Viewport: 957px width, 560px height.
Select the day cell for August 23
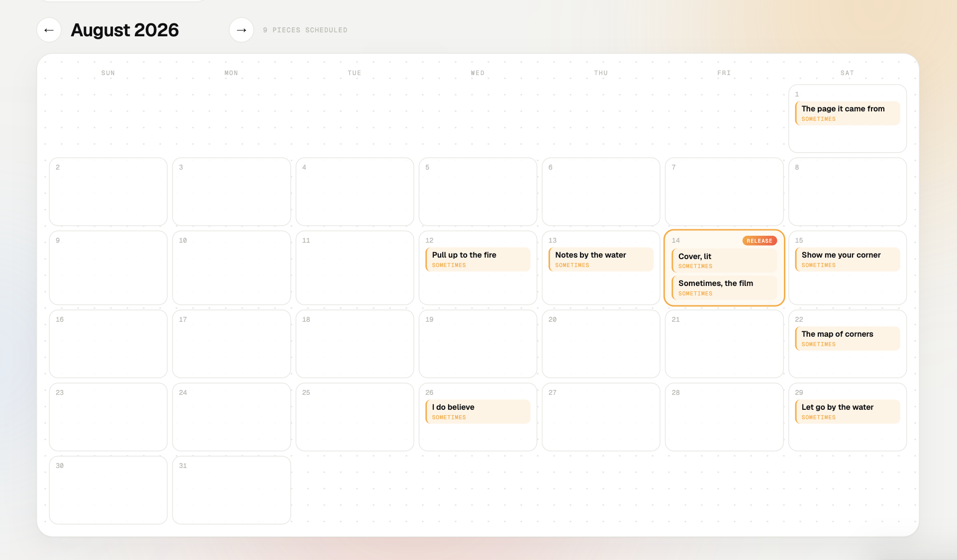(x=108, y=417)
